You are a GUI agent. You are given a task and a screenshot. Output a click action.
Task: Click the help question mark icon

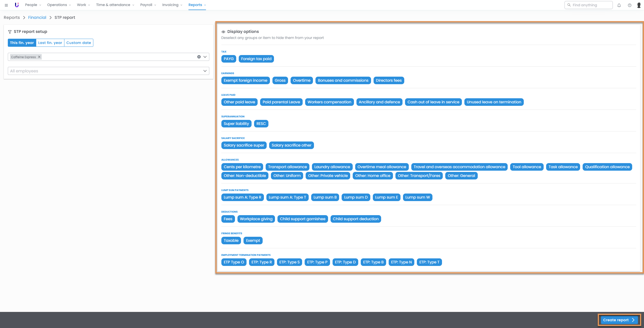[x=629, y=5]
